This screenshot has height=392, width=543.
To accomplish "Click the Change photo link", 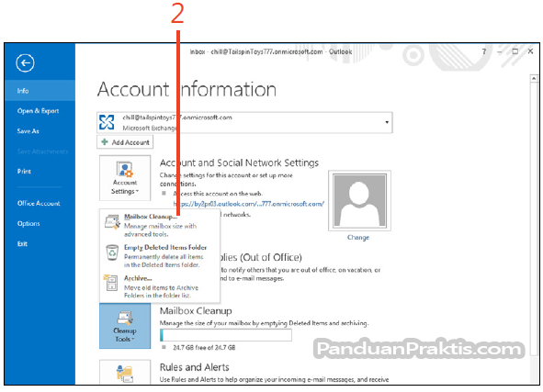I will pos(358,238).
